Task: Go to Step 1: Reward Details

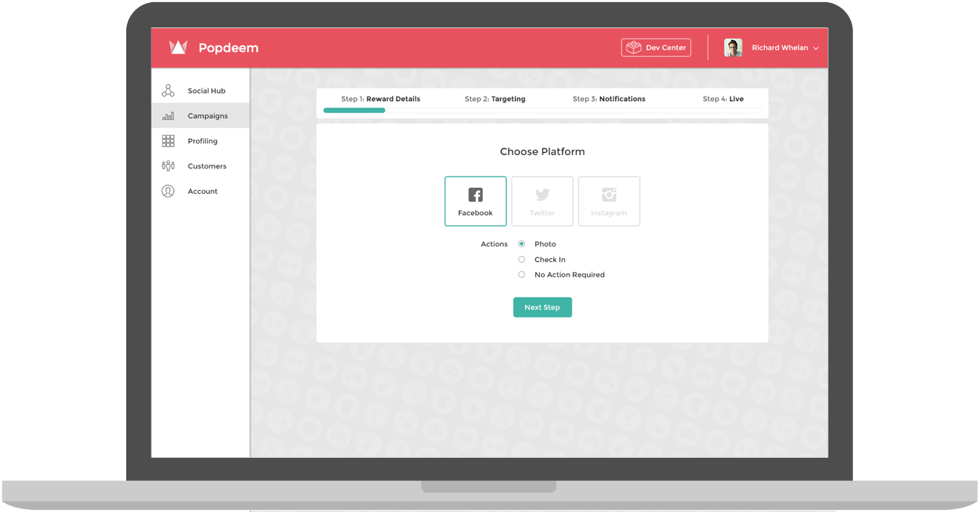Action: 381,99
